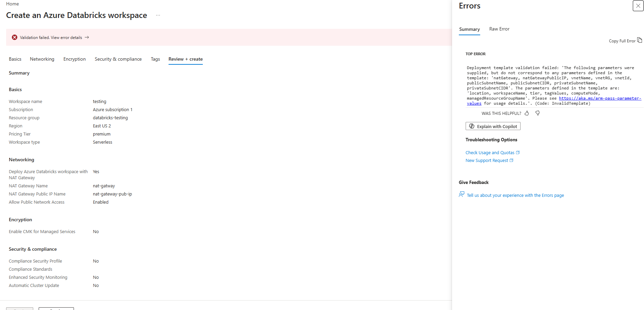The height and width of the screenshot is (310, 644).
Task: Click the "databricks-testing" resource group value
Action: (x=110, y=118)
